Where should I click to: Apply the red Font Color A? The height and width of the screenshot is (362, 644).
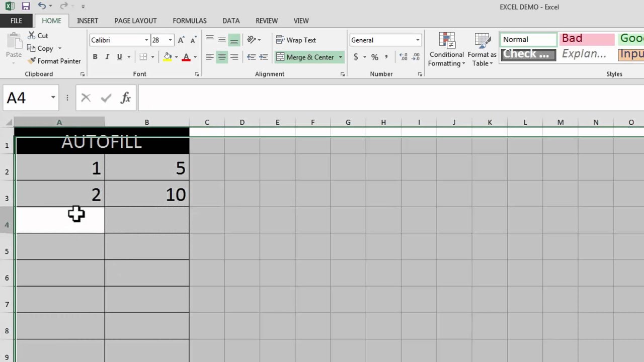coord(186,57)
